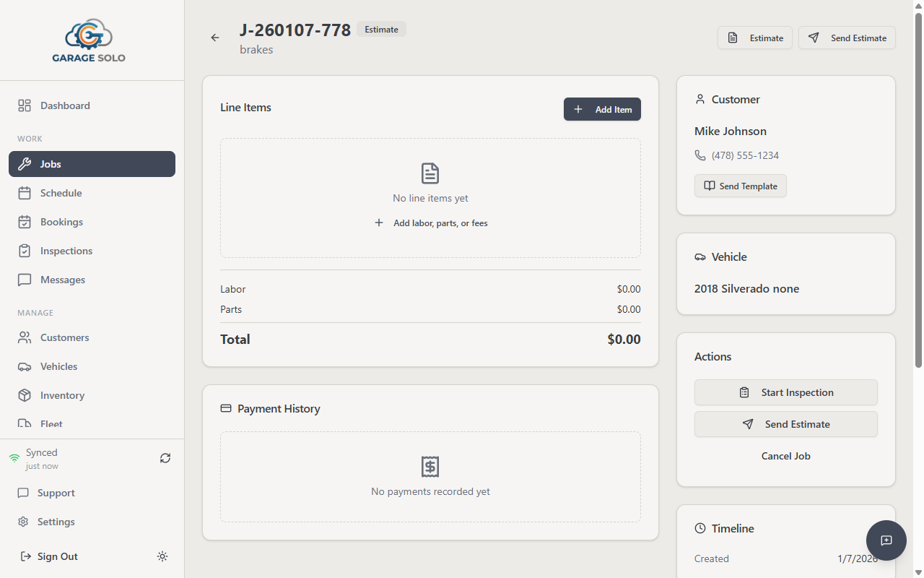Open Inspections in the sidebar
Image resolution: width=924 pixels, height=578 pixels.
(x=92, y=251)
